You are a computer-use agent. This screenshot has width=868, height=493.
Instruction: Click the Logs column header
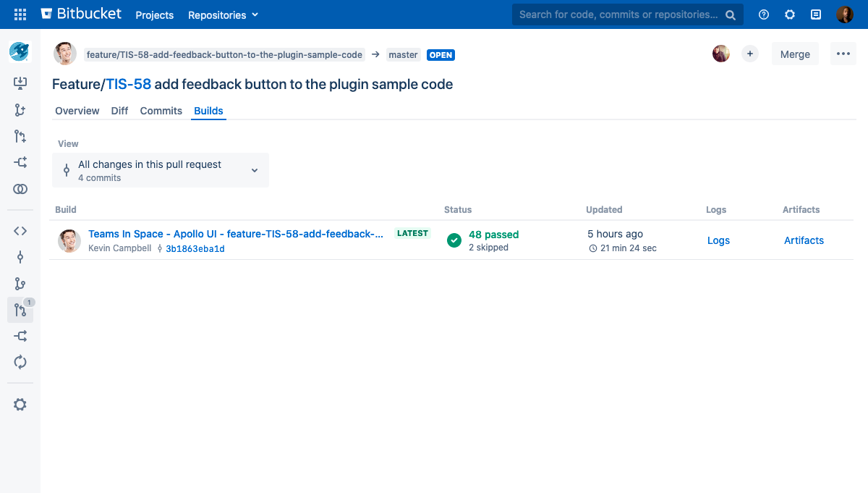pyautogui.click(x=716, y=210)
